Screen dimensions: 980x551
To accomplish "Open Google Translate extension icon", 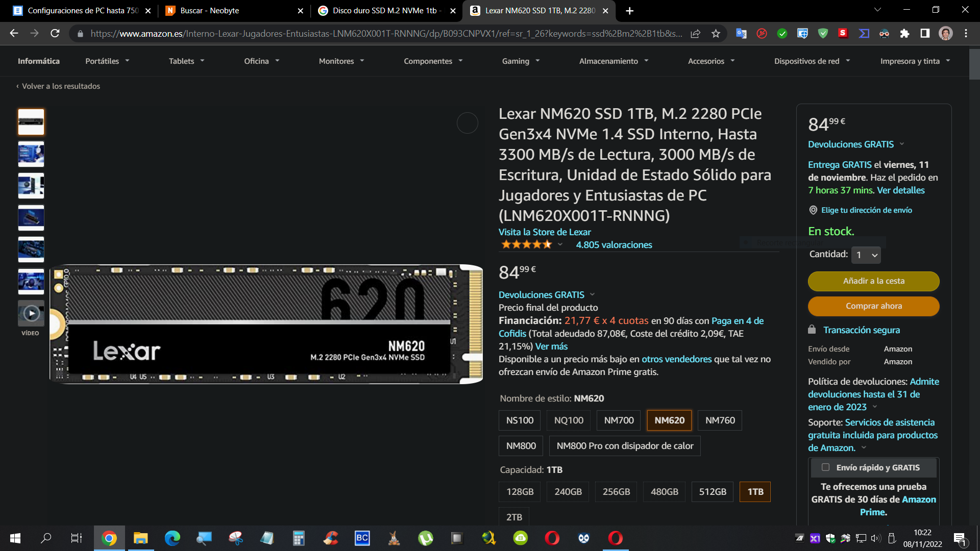I will [741, 34].
